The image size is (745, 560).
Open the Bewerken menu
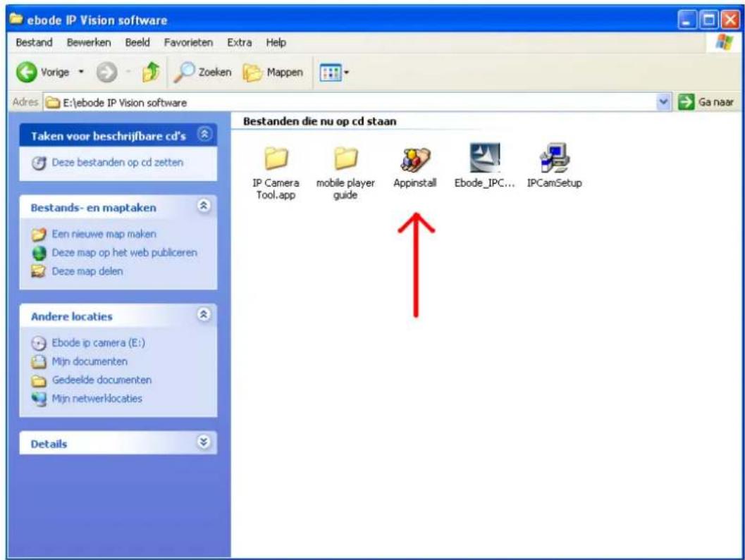tap(89, 43)
